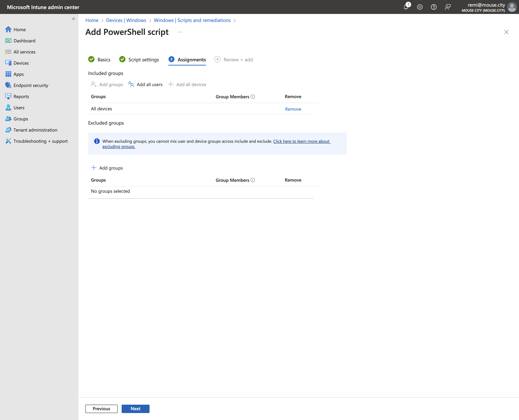Close the Add PowerShell script pane
Image resolution: width=519 pixels, height=420 pixels.
point(506,32)
